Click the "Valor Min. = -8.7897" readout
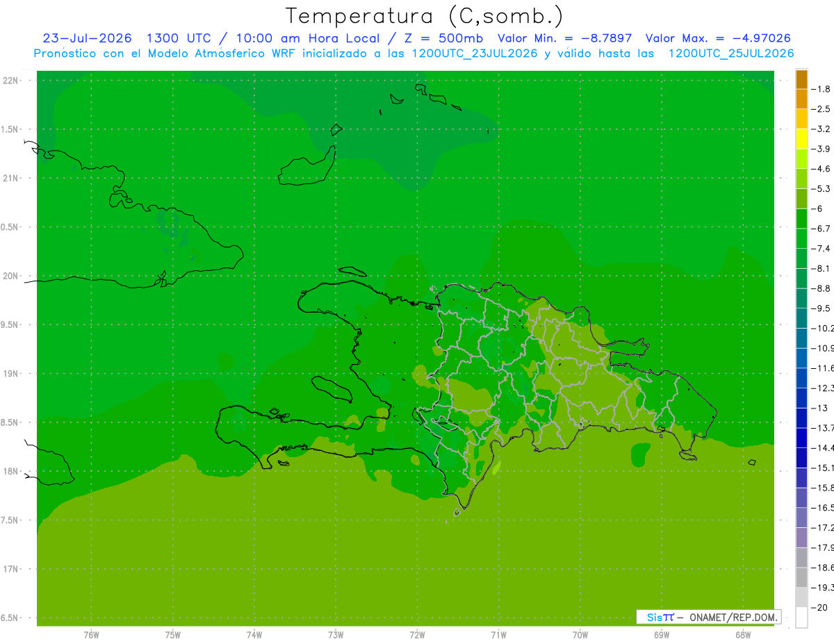Screen dimensions: 834x644 point(565,38)
